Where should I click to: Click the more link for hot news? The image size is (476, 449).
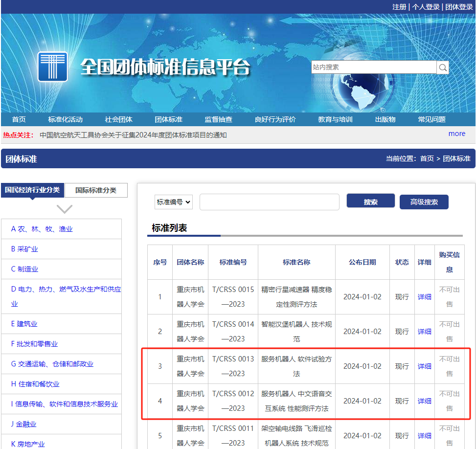coord(456,134)
